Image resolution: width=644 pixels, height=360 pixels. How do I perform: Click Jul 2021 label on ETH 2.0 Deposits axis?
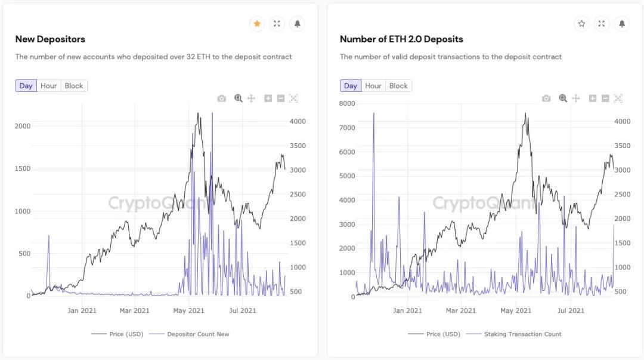[571, 310]
